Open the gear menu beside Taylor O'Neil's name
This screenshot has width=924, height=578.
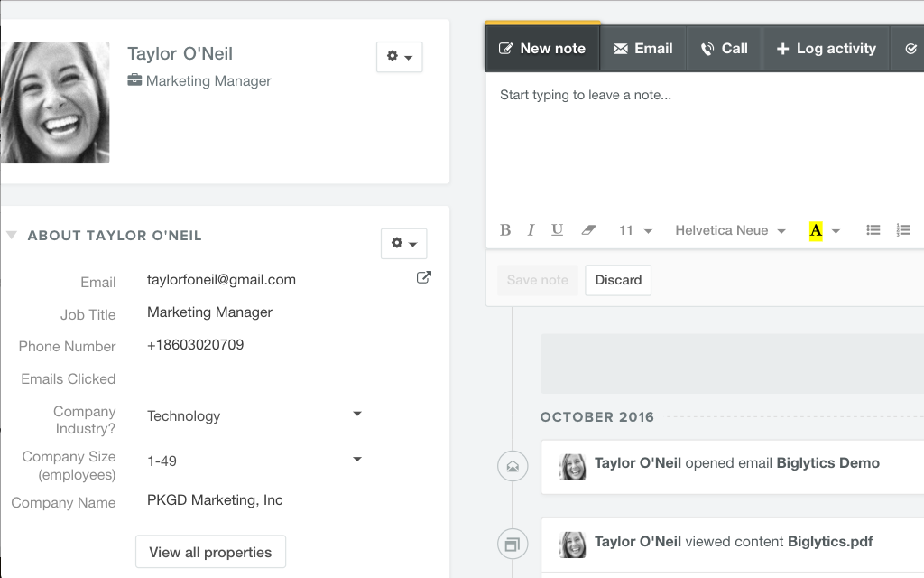point(399,55)
